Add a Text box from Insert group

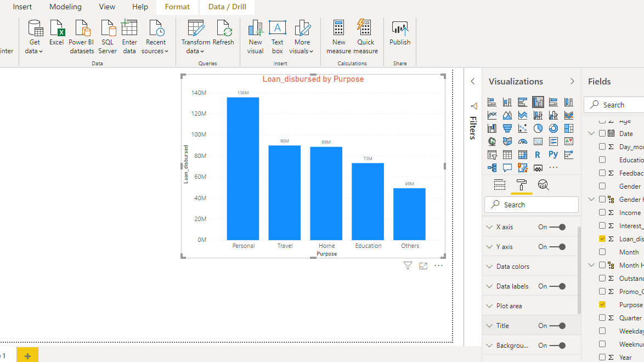278,37
